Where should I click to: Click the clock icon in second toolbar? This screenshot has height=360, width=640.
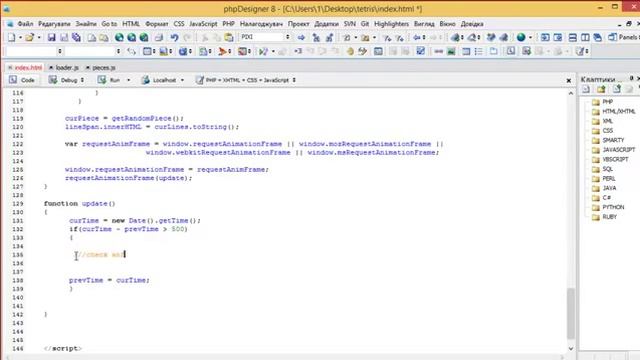tap(510, 51)
